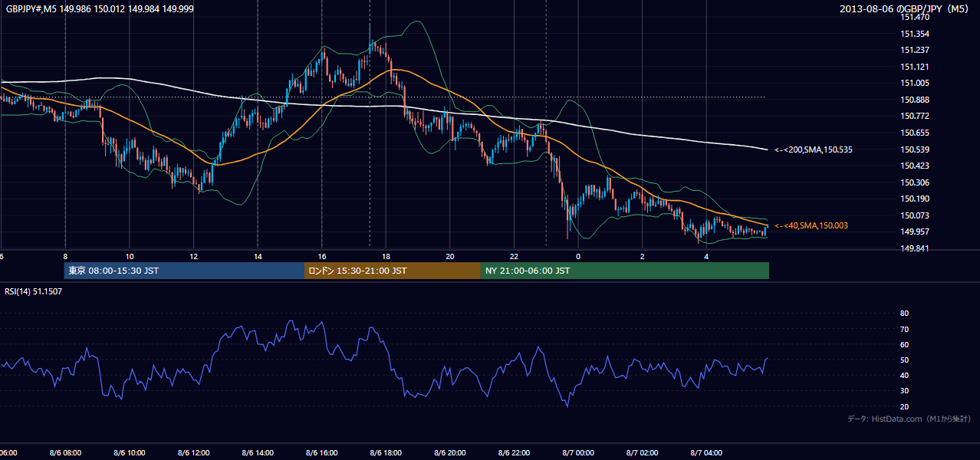Click the 8/7 02:00 bottom time label
This screenshot has height=460, width=980.
point(643,453)
